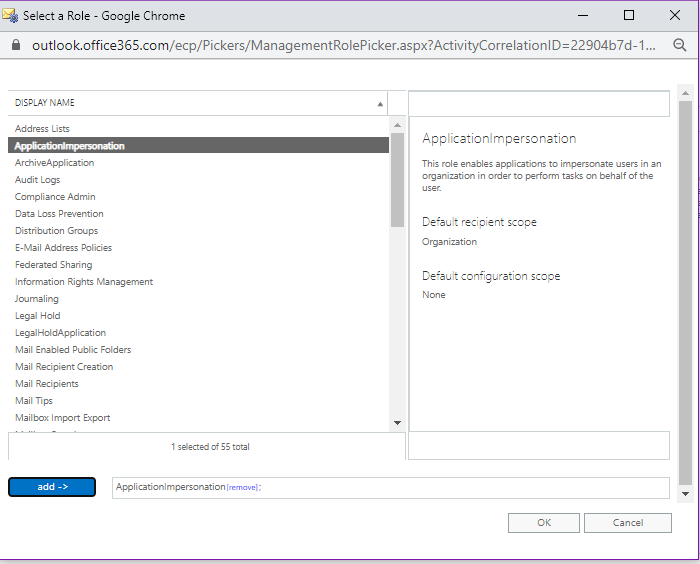
Task: Click the padlock site info icon
Action: coord(16,45)
